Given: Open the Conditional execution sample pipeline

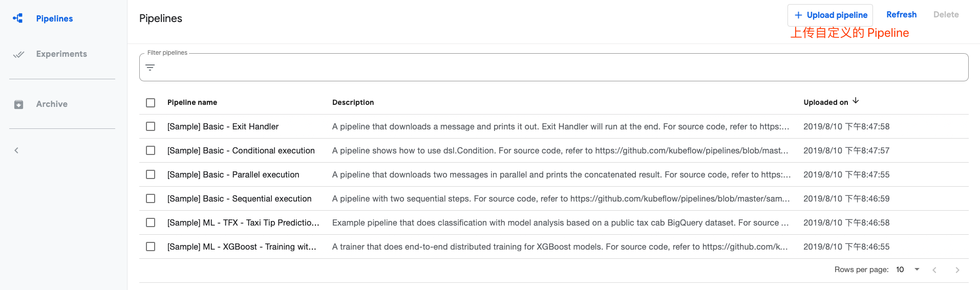Looking at the screenshot, I should (x=241, y=150).
